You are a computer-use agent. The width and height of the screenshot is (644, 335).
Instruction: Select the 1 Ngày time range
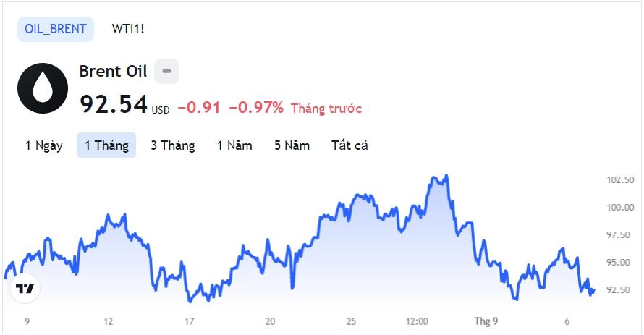44,145
